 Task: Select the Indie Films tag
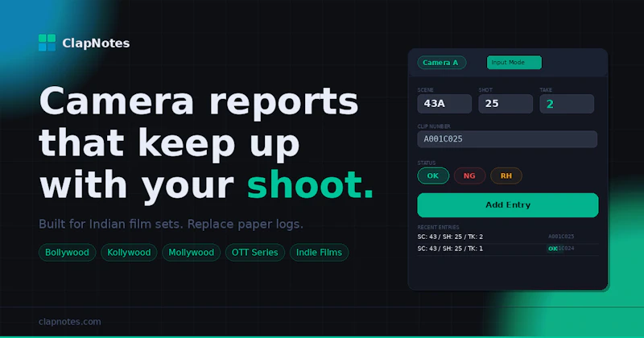(x=319, y=253)
